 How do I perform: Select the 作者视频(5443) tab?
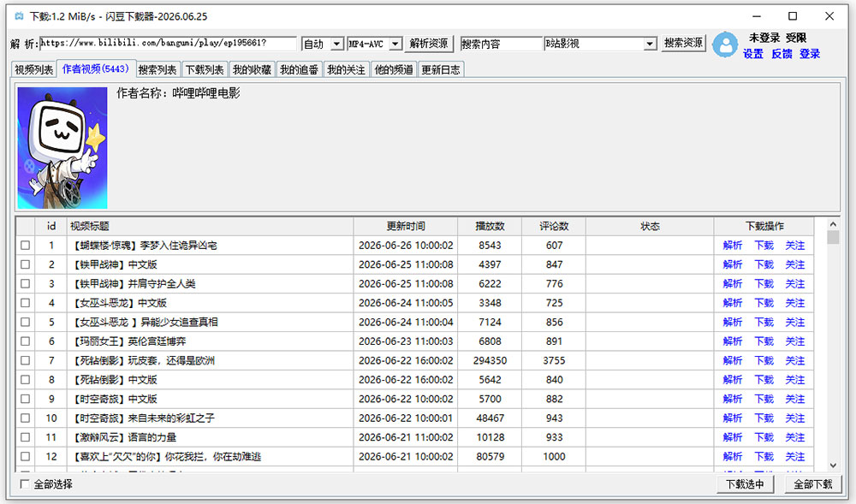(x=96, y=68)
